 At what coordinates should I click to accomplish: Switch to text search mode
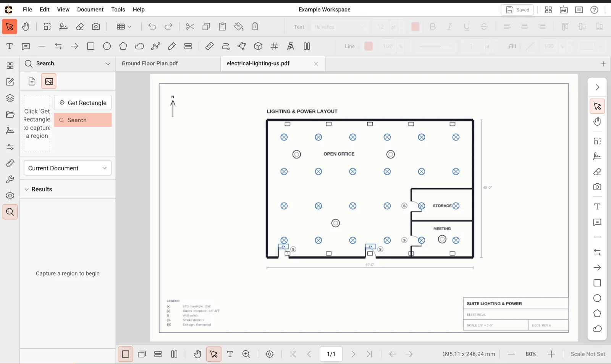click(x=32, y=81)
